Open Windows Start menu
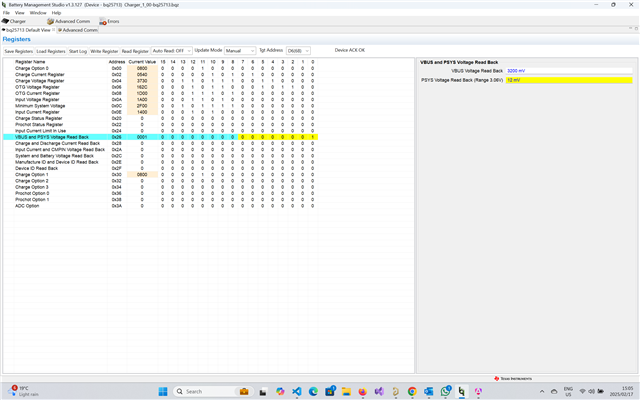Screen dimensions: 640x400 tap(163, 391)
